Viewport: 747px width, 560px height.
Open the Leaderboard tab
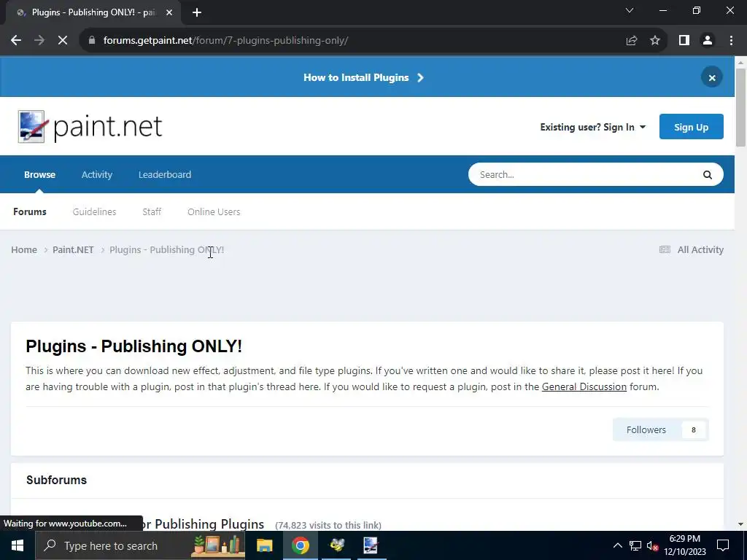click(165, 175)
